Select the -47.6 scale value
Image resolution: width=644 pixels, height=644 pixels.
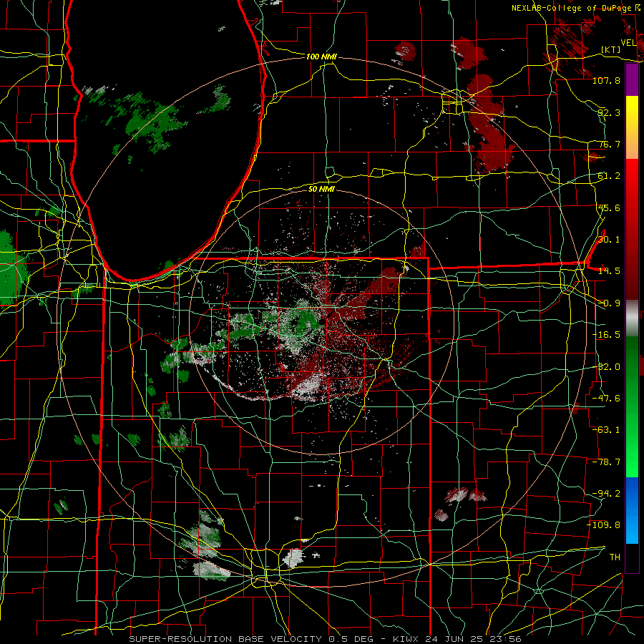point(606,399)
